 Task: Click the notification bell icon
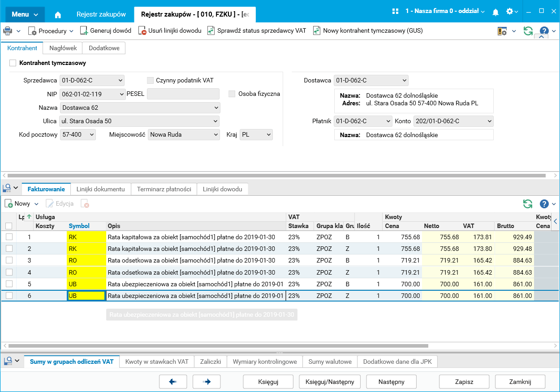[x=495, y=12]
